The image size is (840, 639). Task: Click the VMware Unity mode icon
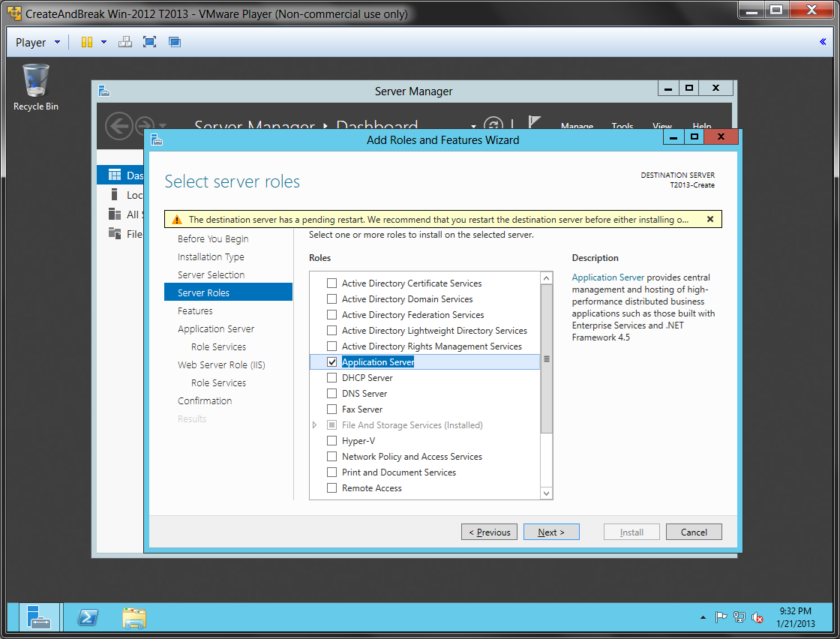[174, 42]
